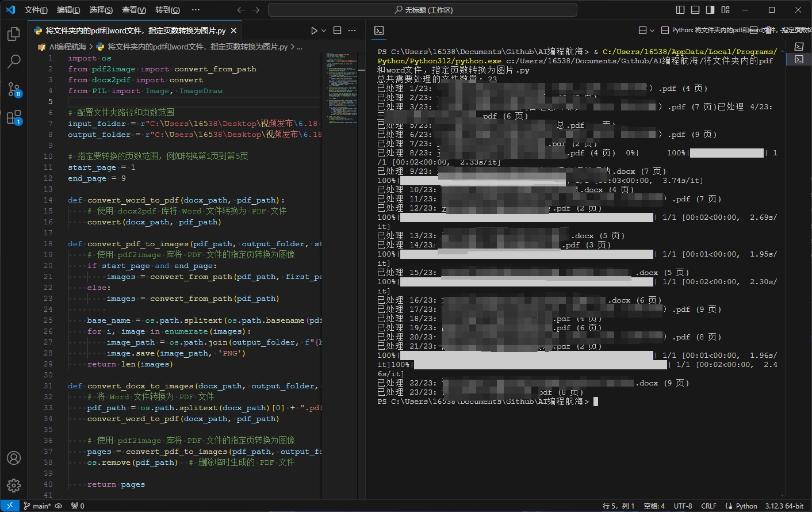Open the terminal split dropdown chevron
812x512 pixels.
(x=652, y=30)
